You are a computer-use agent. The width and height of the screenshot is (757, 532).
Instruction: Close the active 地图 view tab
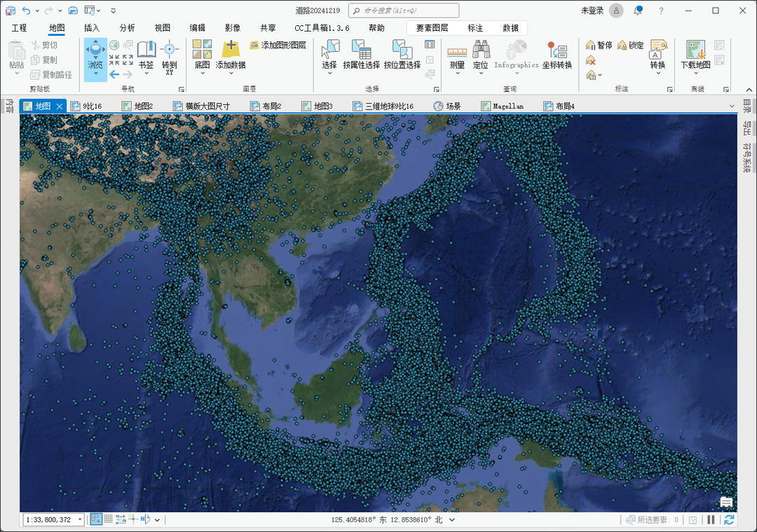[x=60, y=107]
